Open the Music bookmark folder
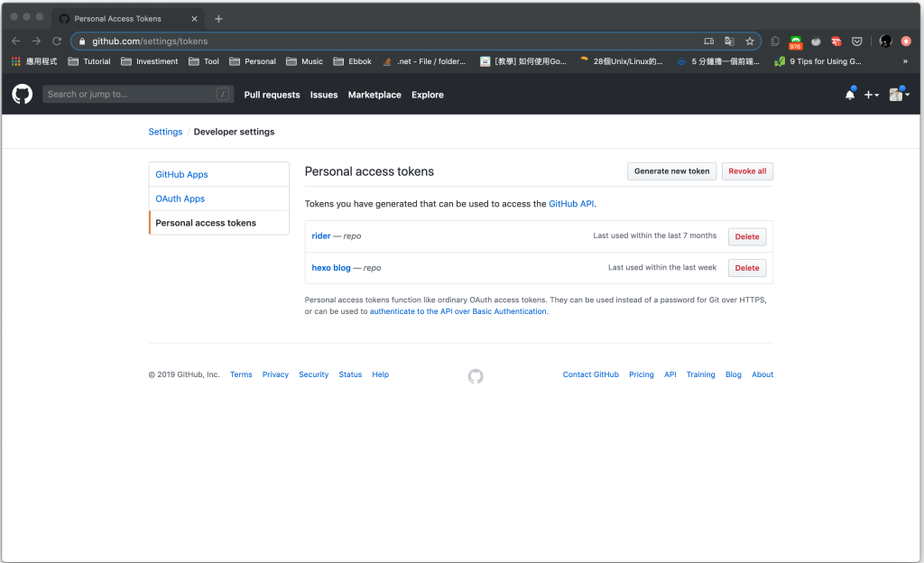The width and height of the screenshot is (924, 563). [x=304, y=61]
